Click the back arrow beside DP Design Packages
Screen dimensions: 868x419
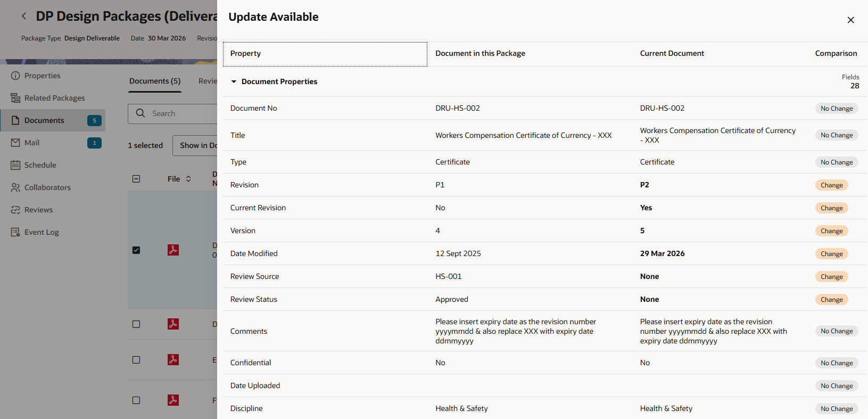pyautogui.click(x=24, y=16)
